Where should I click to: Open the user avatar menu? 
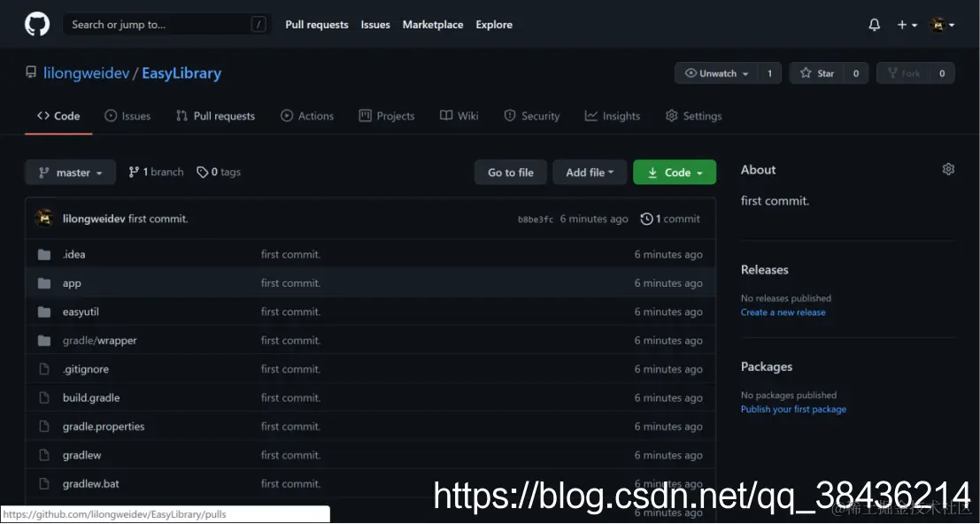[943, 25]
